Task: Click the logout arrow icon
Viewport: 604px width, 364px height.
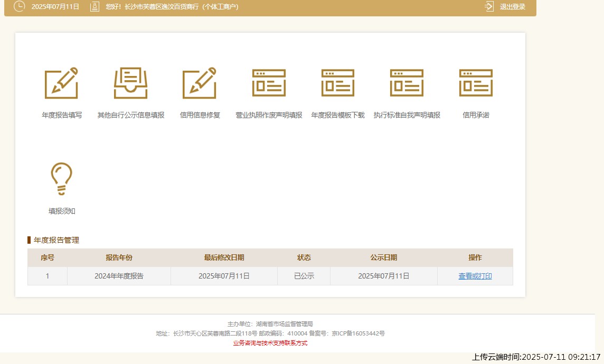Action: pyautogui.click(x=489, y=6)
